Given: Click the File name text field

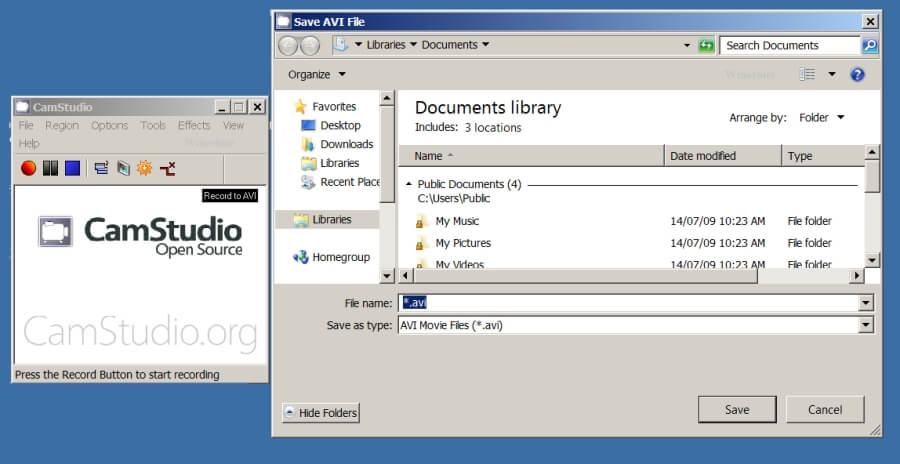Looking at the screenshot, I should [629, 303].
